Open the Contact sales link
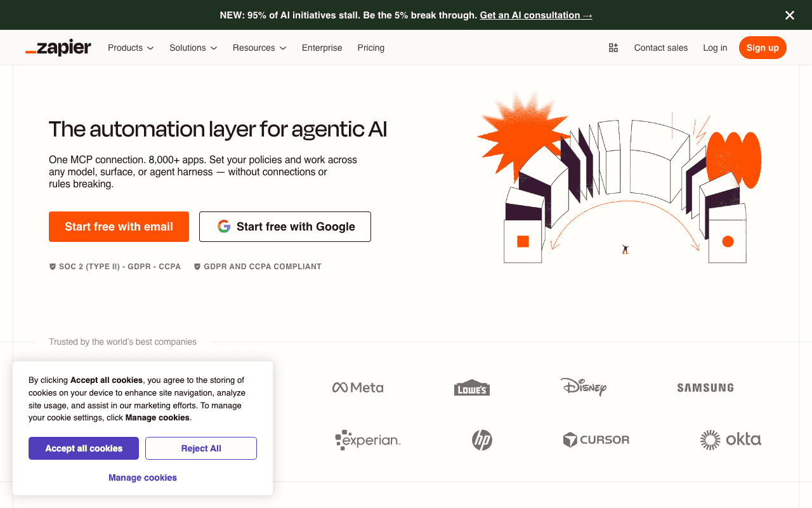The image size is (812, 508). tap(661, 48)
